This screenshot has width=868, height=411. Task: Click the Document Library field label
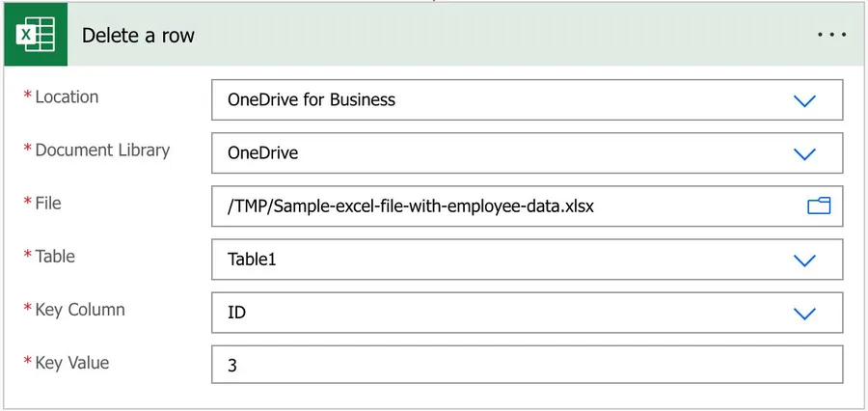(102, 150)
